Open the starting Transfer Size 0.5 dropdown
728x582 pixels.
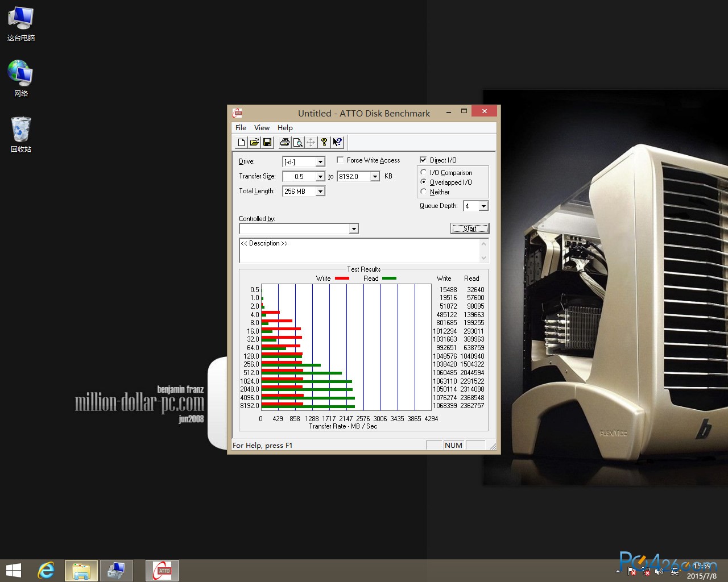pyautogui.click(x=320, y=177)
